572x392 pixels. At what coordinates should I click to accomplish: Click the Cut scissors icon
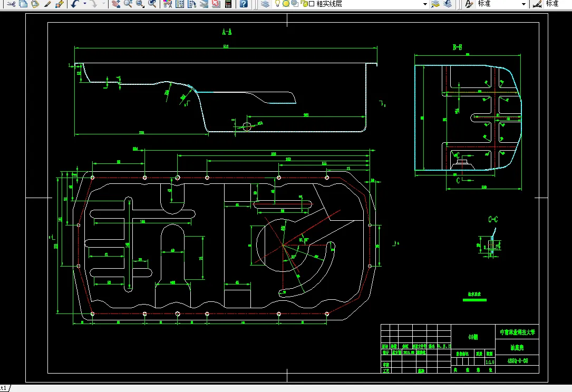pyautogui.click(x=11, y=4)
